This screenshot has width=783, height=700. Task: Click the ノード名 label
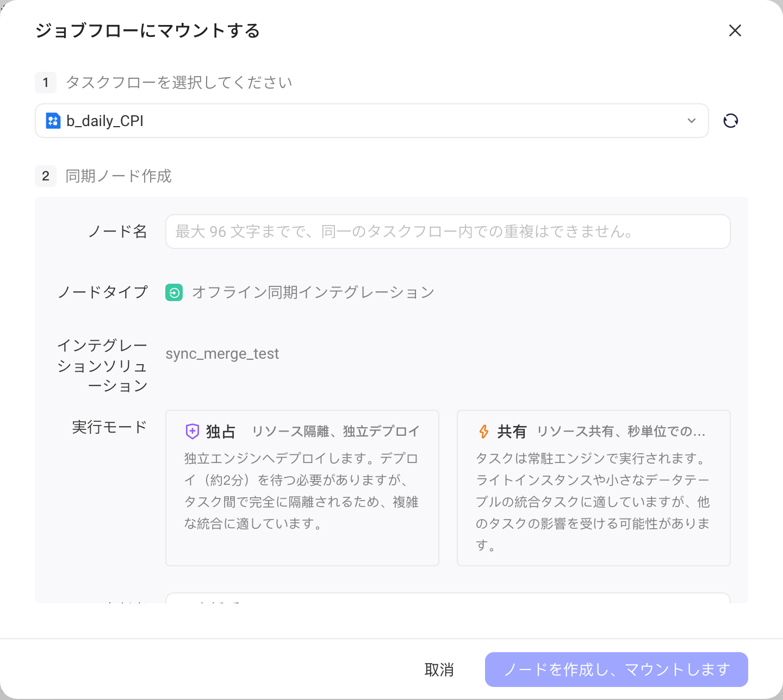click(118, 232)
